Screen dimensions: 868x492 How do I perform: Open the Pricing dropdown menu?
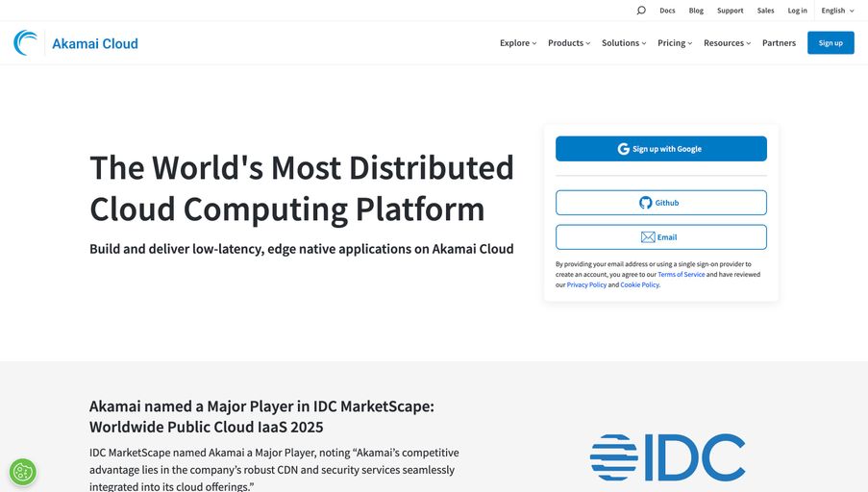[675, 43]
